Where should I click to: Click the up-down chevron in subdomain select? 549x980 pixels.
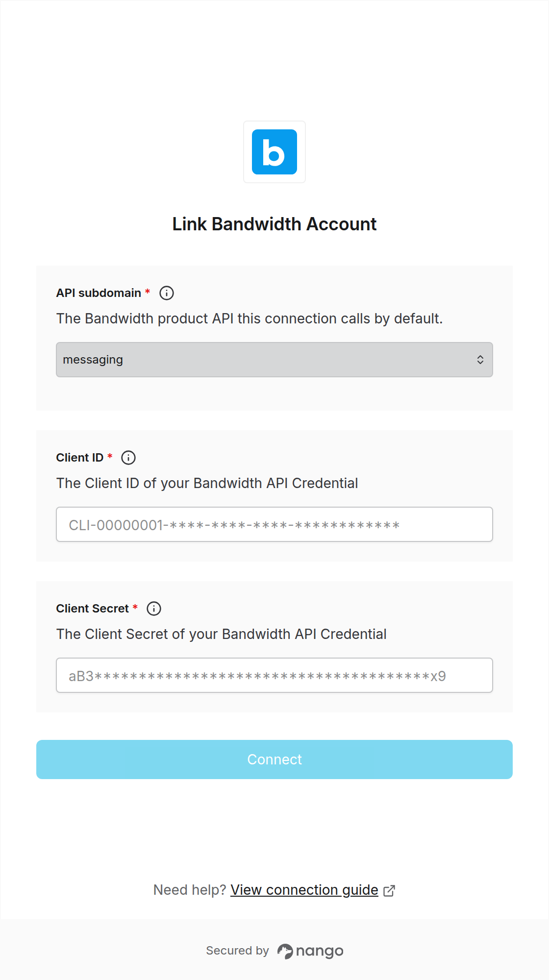coord(480,360)
